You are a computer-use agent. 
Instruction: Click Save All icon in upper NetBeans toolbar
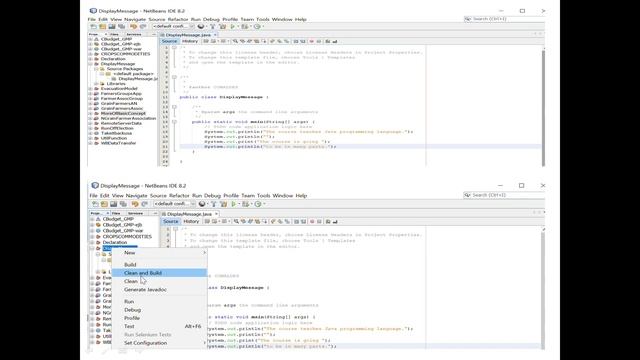[x=121, y=27]
